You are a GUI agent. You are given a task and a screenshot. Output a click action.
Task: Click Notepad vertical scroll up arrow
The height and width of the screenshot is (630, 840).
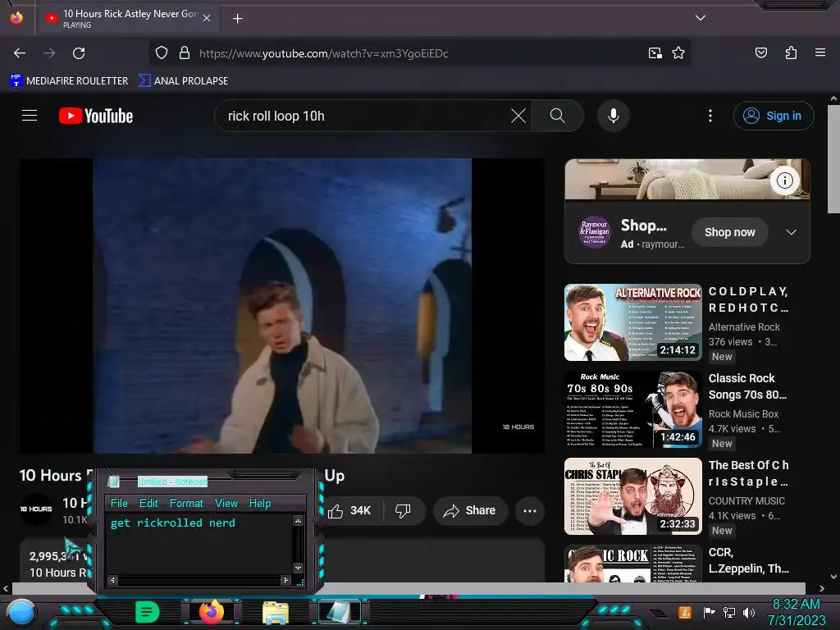point(298,520)
